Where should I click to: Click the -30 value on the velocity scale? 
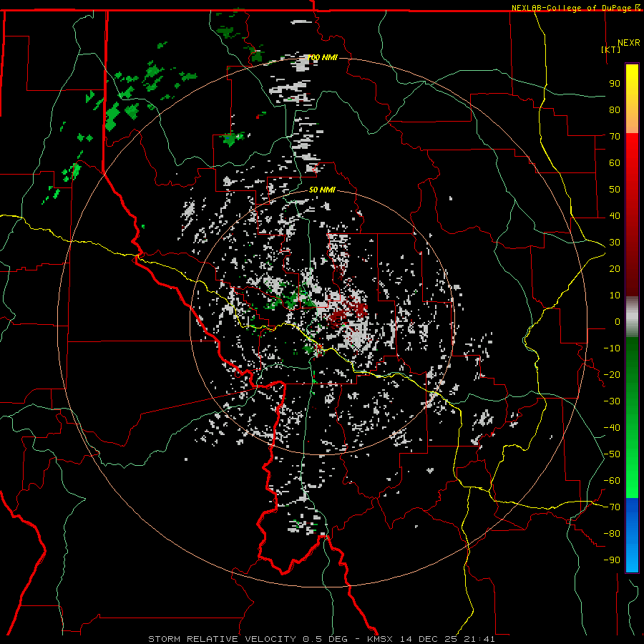coord(612,401)
